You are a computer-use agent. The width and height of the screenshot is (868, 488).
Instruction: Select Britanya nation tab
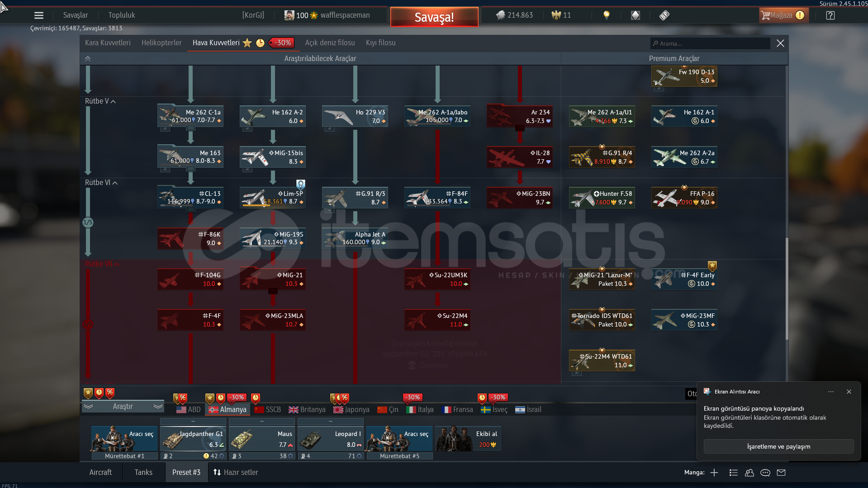[307, 410]
